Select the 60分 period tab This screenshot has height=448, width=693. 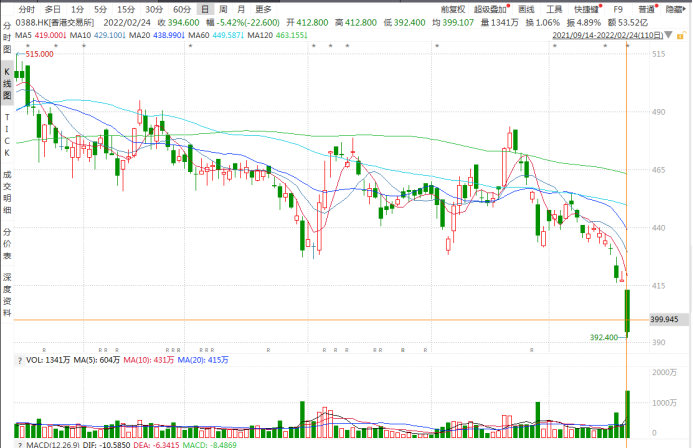tap(181, 8)
